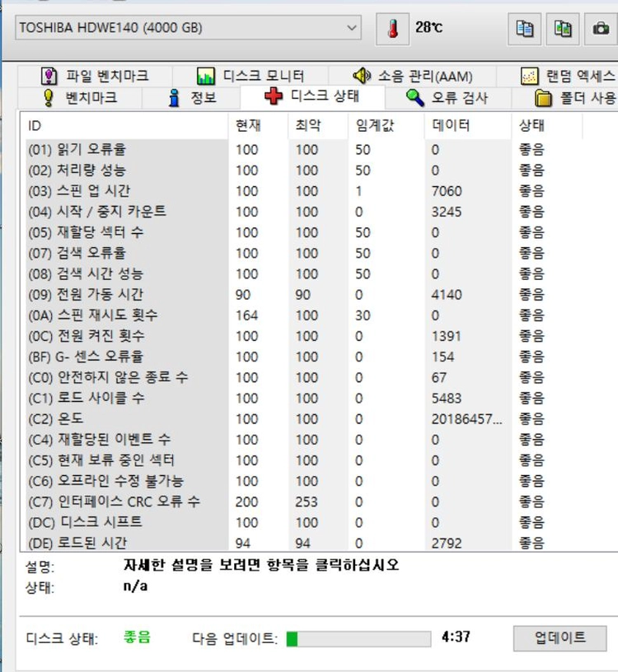Click the 업데이트 button
Image resolution: width=618 pixels, height=672 pixels.
559,638
